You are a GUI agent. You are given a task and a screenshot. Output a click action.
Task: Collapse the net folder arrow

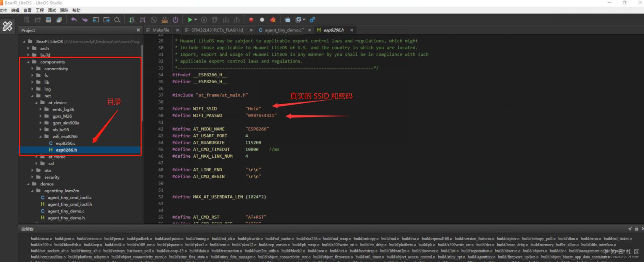point(33,96)
